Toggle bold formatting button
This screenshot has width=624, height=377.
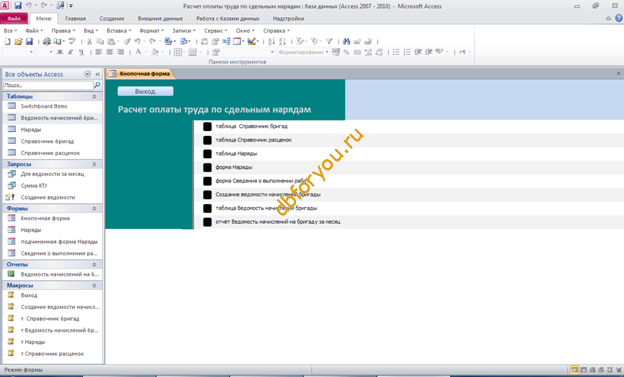pyautogui.click(x=60, y=52)
